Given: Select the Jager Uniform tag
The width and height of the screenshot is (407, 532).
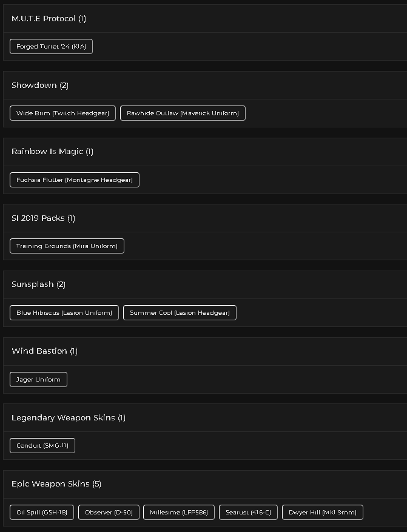Looking at the screenshot, I should tap(38, 379).
